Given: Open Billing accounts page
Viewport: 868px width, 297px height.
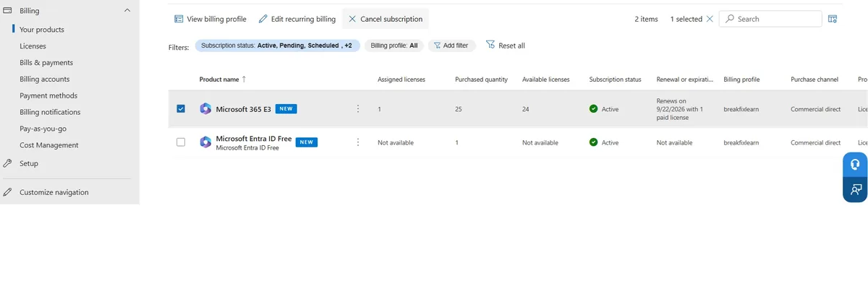Looking at the screenshot, I should [x=45, y=79].
